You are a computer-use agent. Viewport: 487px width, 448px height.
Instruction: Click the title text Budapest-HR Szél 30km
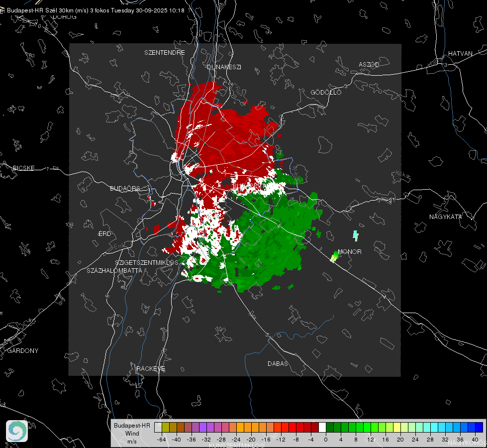40,10
